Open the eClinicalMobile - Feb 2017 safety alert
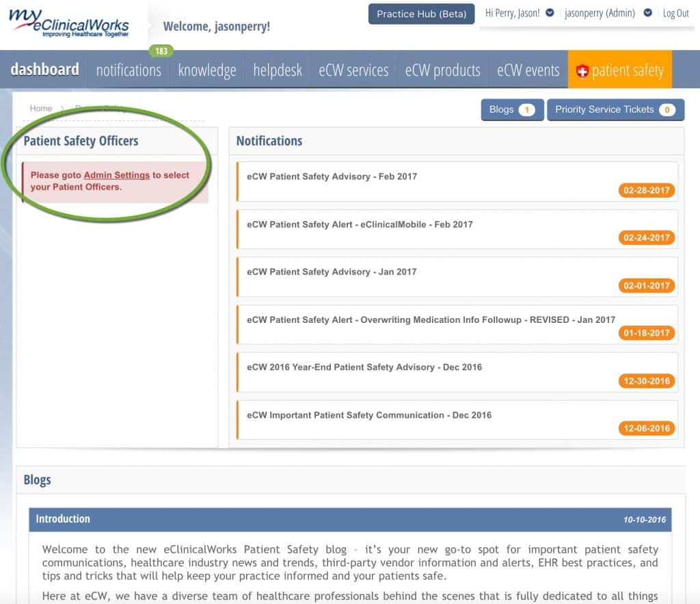The height and width of the screenshot is (604, 700). 457,229
